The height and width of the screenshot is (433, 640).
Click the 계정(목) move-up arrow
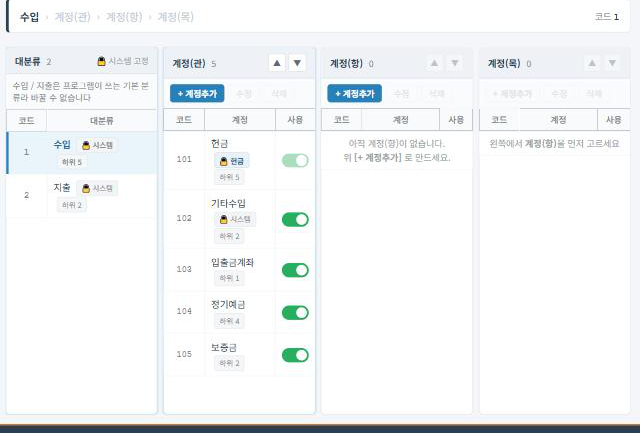[592, 63]
